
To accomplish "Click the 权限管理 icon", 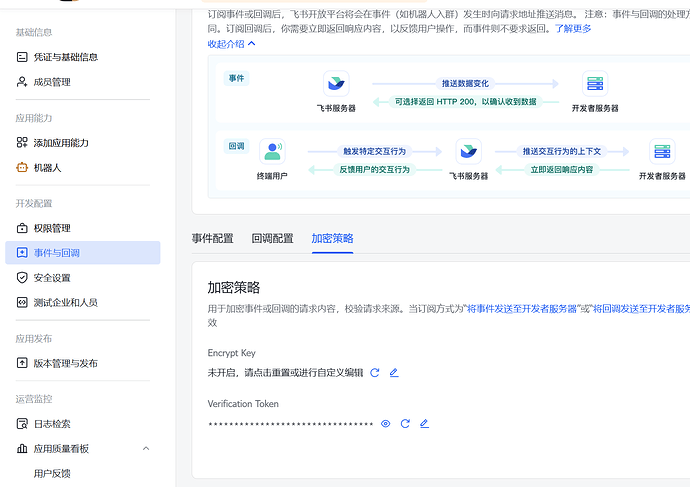I will [x=22, y=228].
